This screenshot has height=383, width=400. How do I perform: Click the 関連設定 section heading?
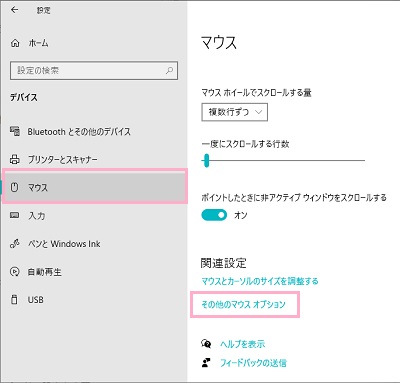(223, 263)
